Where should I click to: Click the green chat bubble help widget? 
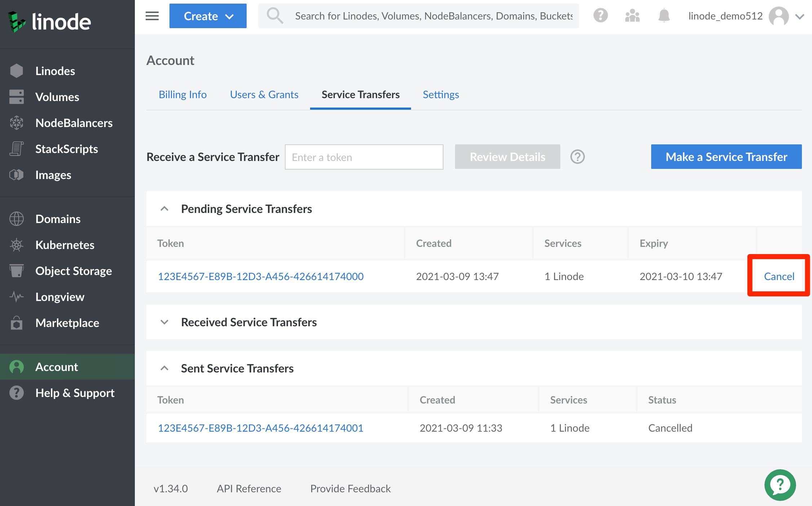pyautogui.click(x=780, y=485)
